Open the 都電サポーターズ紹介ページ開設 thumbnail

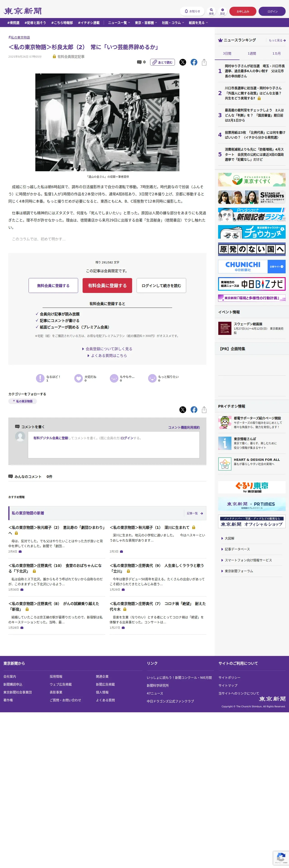[x=225, y=422]
